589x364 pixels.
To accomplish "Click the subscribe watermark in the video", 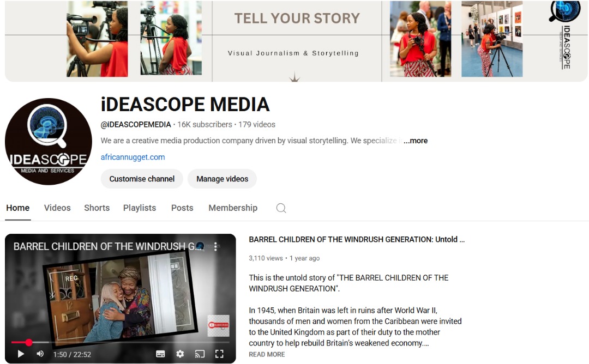I will (x=219, y=325).
